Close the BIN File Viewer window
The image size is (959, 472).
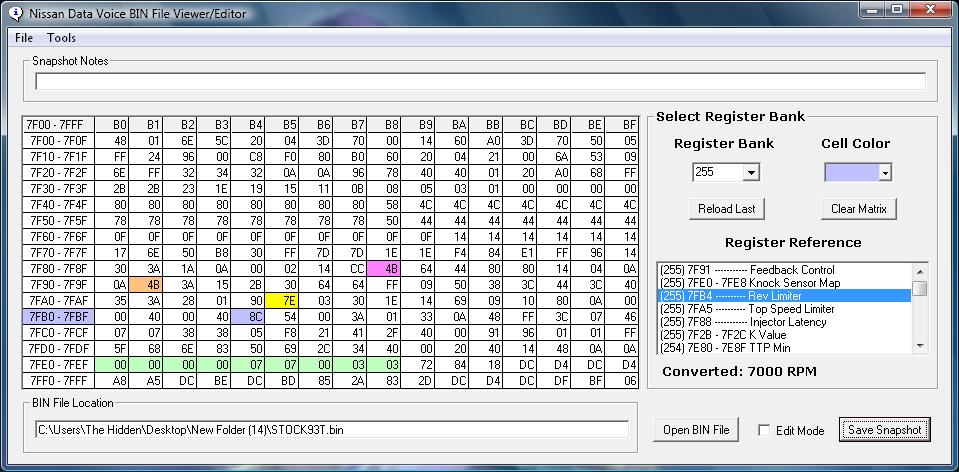(931, 9)
